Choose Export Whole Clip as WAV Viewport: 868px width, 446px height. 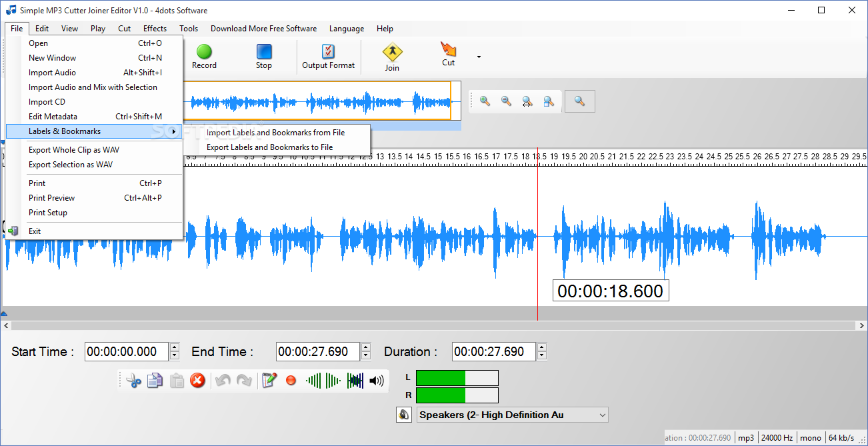click(x=94, y=150)
